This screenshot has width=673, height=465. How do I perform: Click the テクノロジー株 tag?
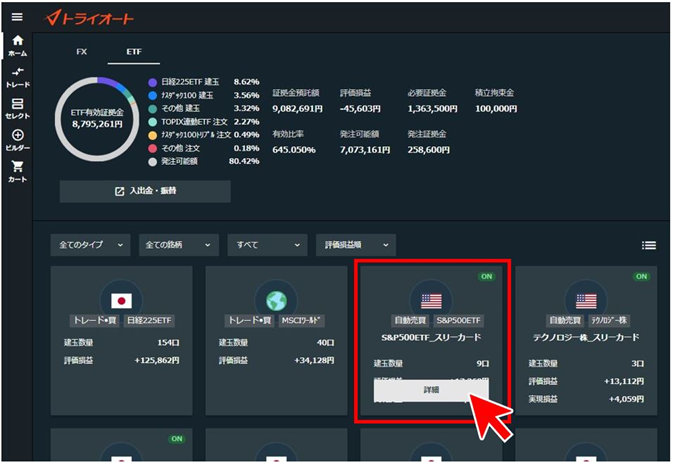coord(609,320)
